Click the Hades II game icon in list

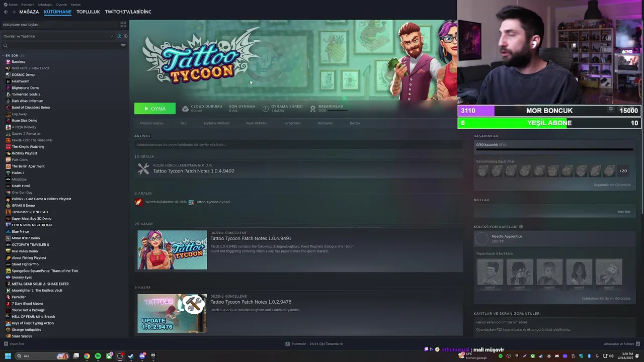[8, 173]
